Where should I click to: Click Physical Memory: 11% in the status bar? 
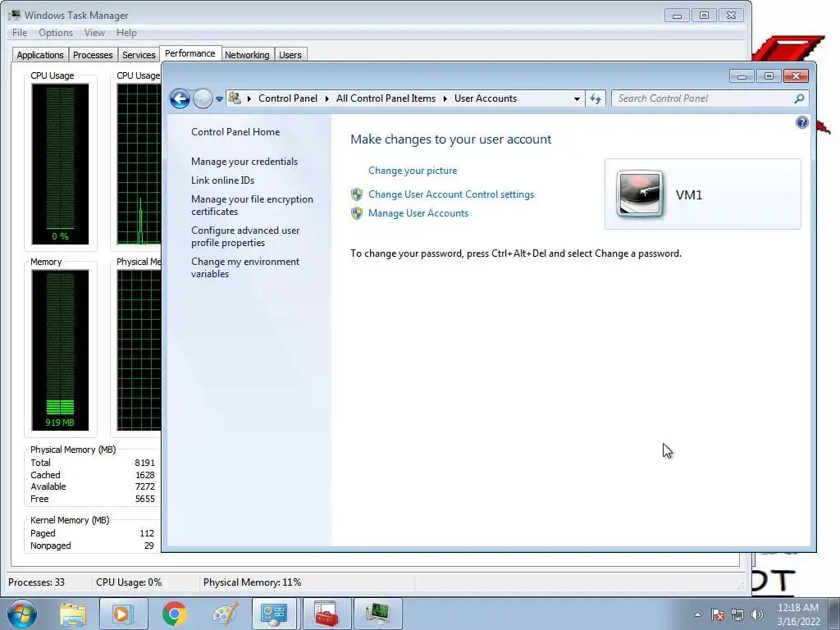pos(253,582)
